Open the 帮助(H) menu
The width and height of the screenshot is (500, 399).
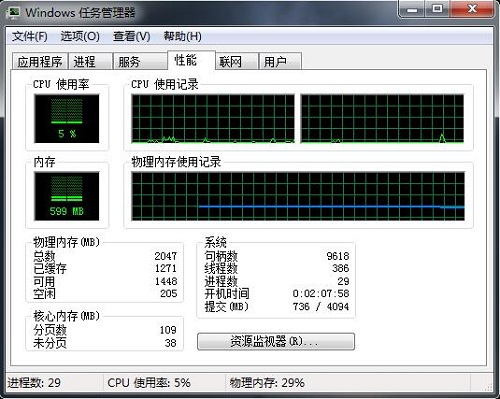(x=182, y=36)
